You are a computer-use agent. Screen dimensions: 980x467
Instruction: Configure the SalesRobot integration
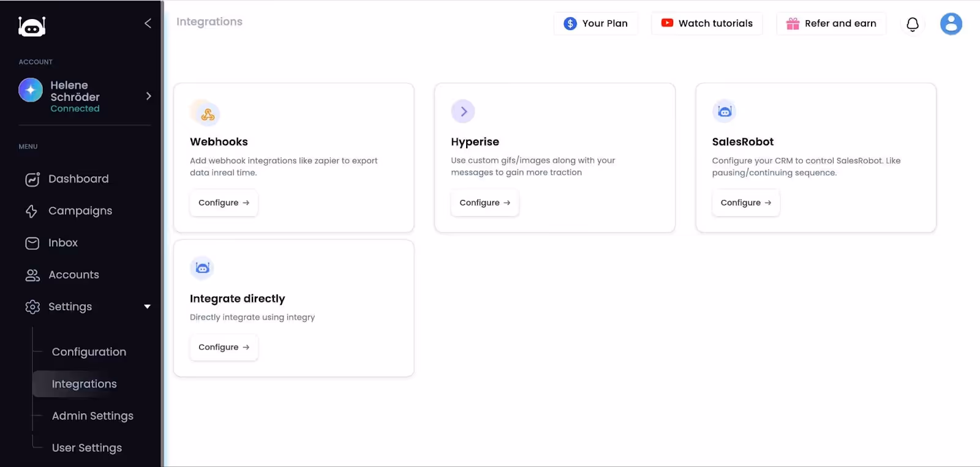[x=746, y=203]
